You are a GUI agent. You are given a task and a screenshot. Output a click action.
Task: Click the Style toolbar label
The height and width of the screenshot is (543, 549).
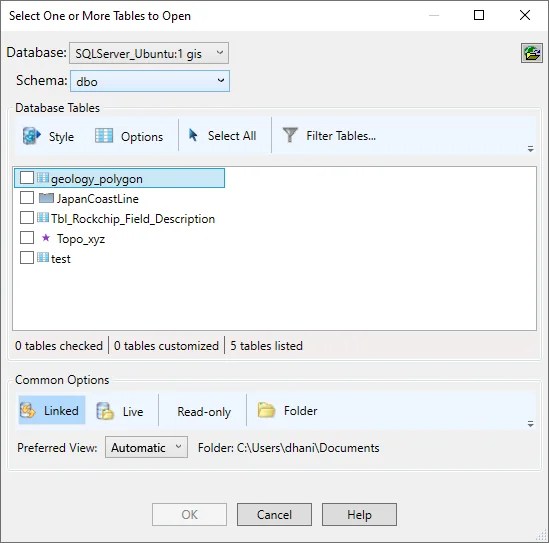pos(61,137)
